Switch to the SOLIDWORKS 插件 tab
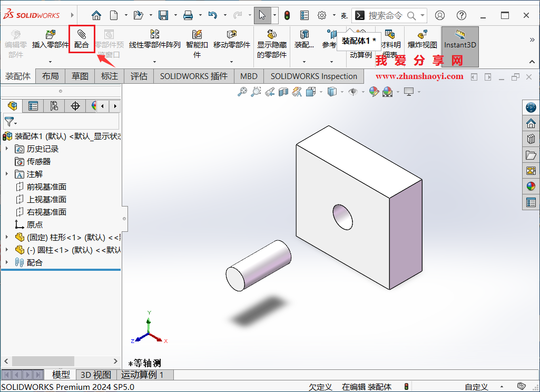The width and height of the screenshot is (540, 392). 193,76
